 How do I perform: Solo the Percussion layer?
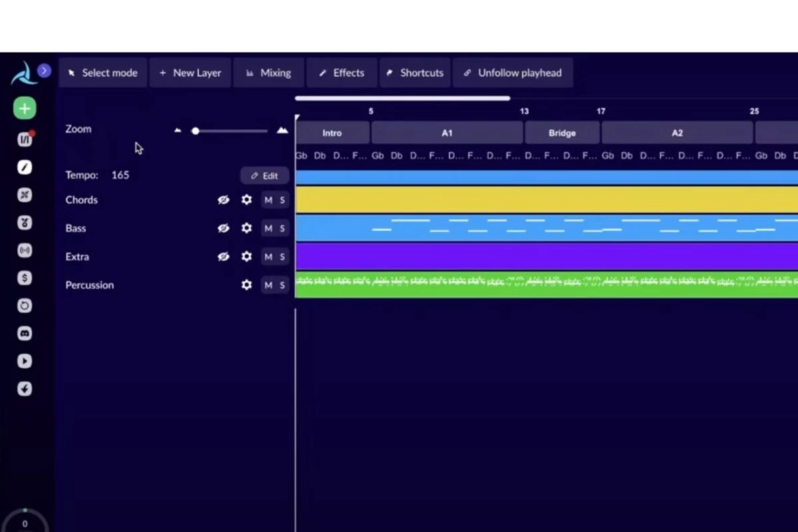click(282, 285)
